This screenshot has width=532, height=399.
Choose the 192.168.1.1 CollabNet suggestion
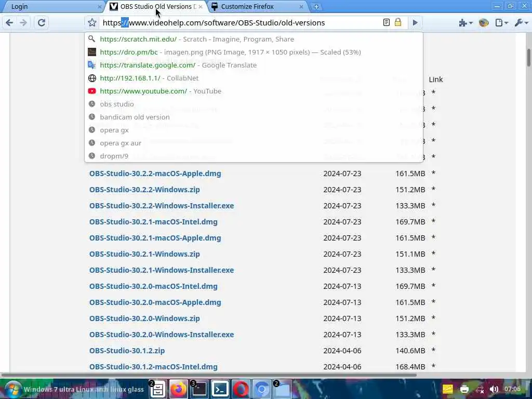tap(254, 78)
